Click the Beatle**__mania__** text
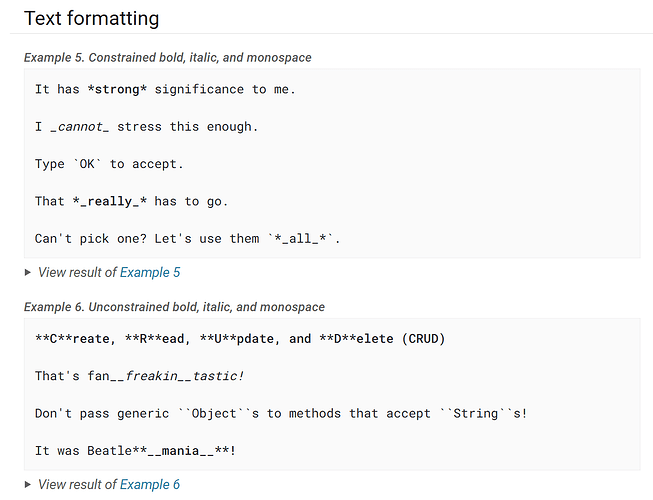The width and height of the screenshot is (653, 500). coord(162,451)
